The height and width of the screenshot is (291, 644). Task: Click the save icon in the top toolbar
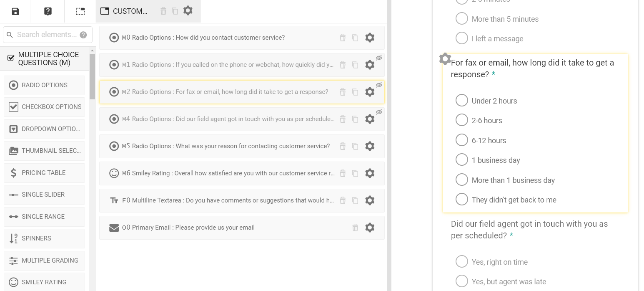tap(15, 11)
